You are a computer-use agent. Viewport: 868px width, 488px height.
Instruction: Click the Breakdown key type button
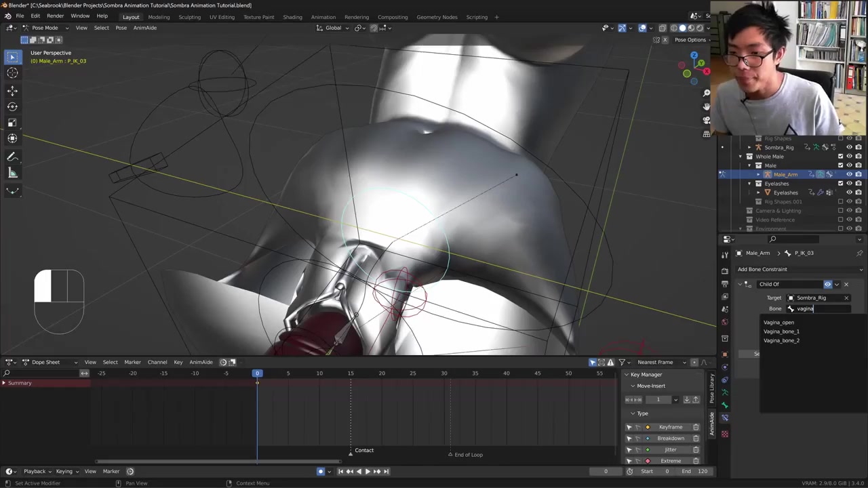(x=670, y=439)
